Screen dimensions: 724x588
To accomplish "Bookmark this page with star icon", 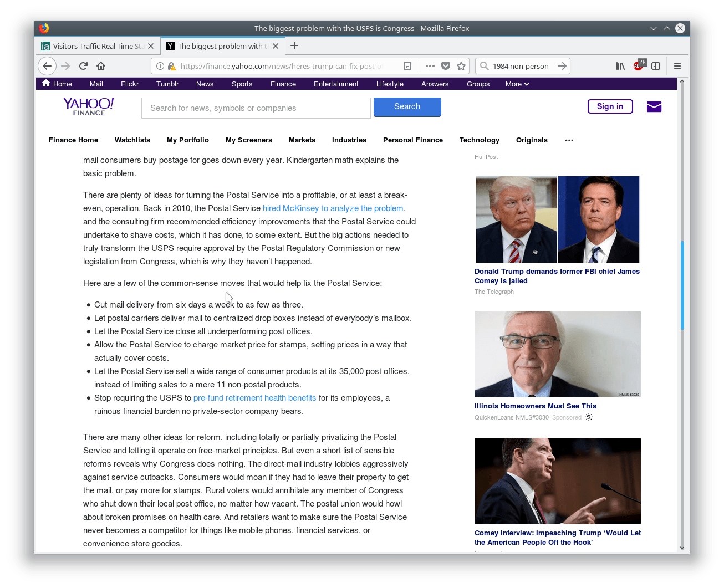I will (461, 66).
